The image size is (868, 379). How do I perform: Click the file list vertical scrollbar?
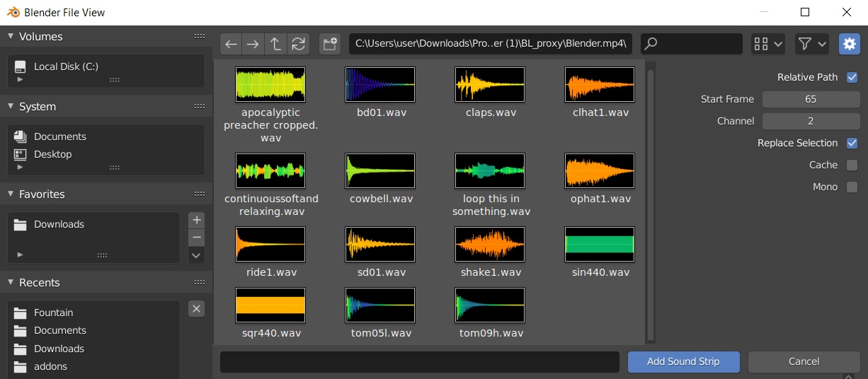tap(650, 205)
